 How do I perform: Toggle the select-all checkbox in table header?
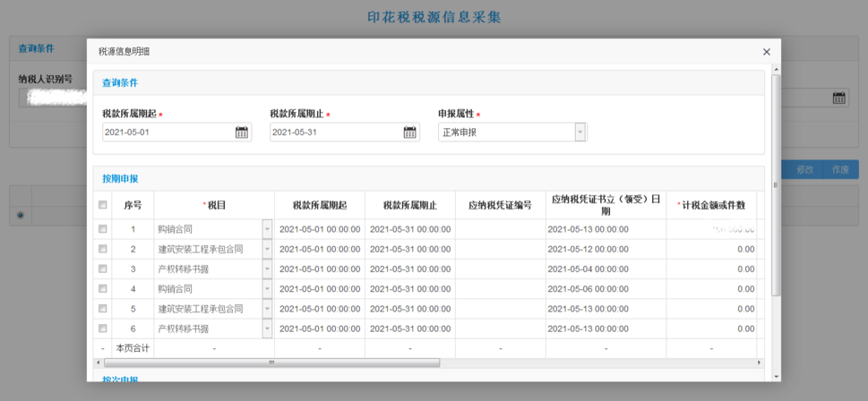click(102, 205)
